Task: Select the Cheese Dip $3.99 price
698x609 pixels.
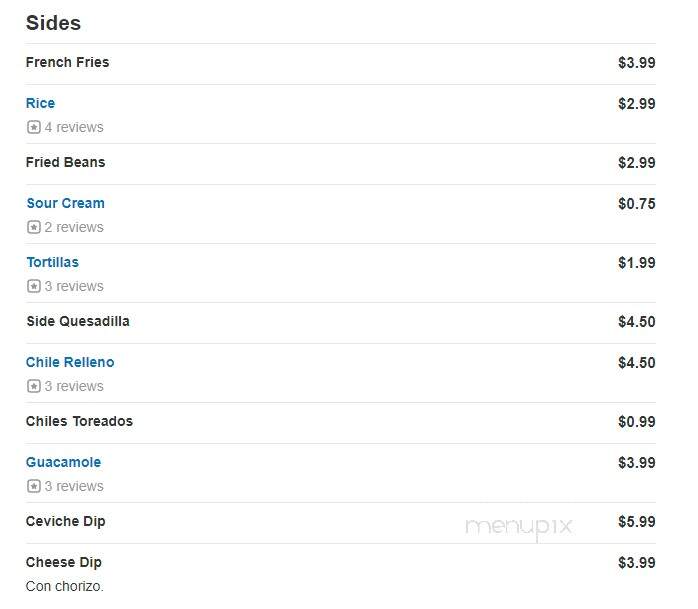Action: 637,563
